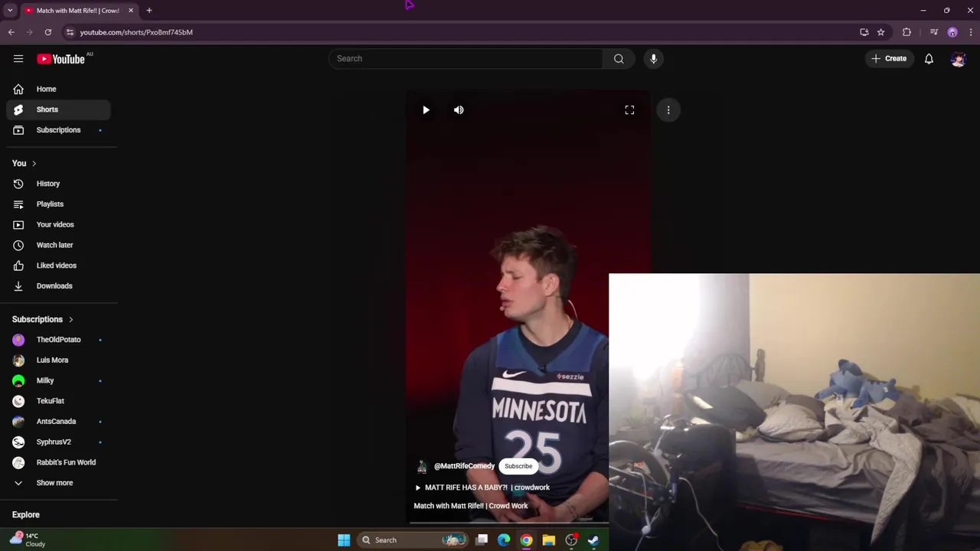Open TekuFlat channel

point(59,401)
